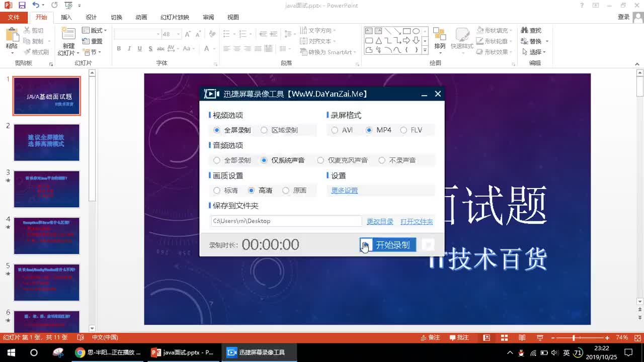This screenshot has height=362, width=644.
Task: Open the 替换 replace dropdown arrow
Action: tap(547, 41)
